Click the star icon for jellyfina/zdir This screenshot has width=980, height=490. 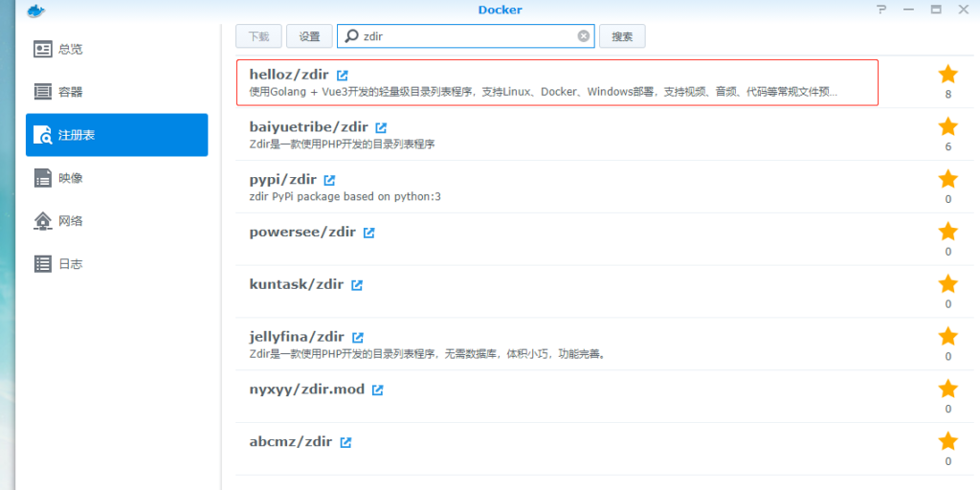click(948, 337)
